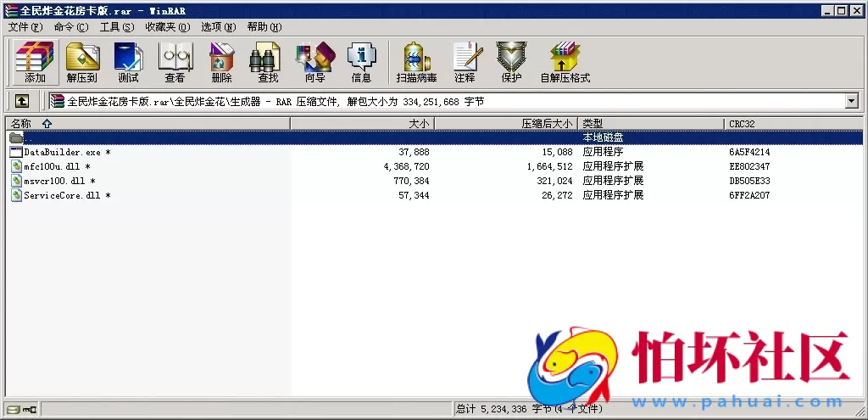
Task: Click the 添加 (Add) toolbar icon
Action: click(x=34, y=61)
